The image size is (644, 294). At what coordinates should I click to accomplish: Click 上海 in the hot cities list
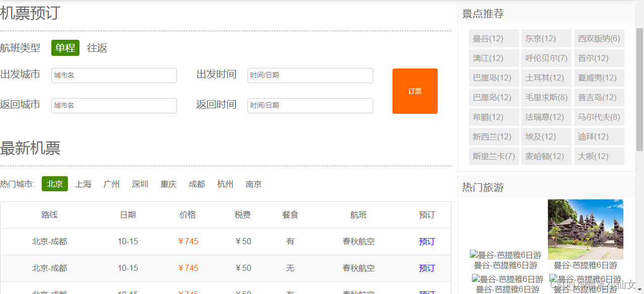click(83, 184)
